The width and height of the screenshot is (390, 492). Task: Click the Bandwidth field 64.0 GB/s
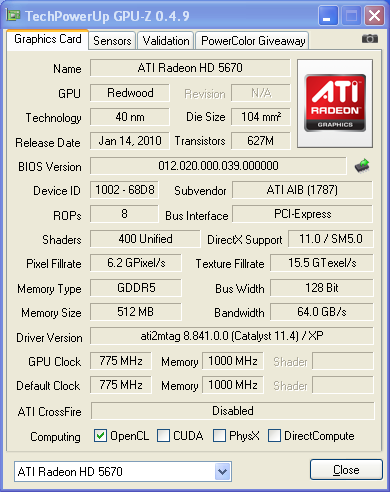coord(322,312)
